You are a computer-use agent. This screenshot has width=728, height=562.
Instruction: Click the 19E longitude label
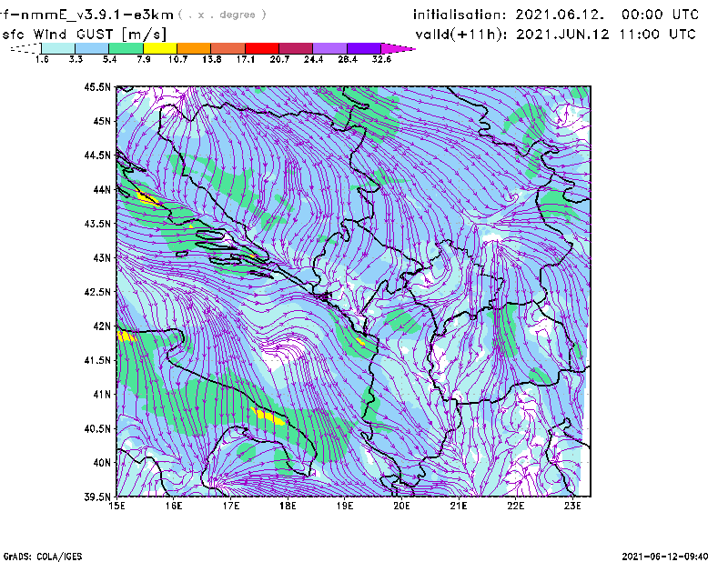click(345, 506)
